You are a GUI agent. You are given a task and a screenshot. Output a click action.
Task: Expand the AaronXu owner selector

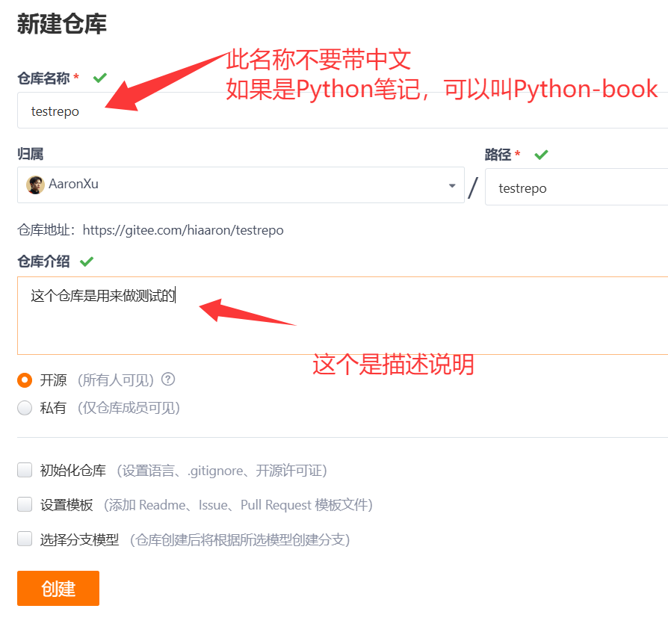pos(241,185)
